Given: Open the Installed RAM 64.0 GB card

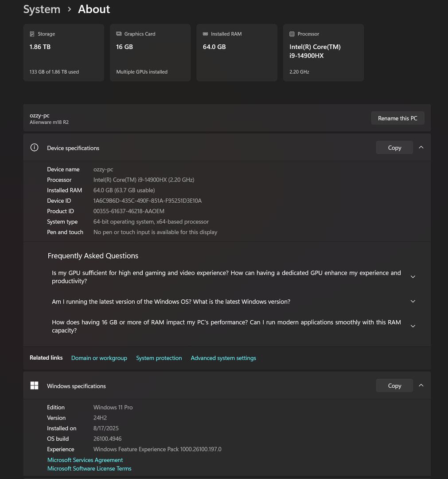Looking at the screenshot, I should 237,52.
